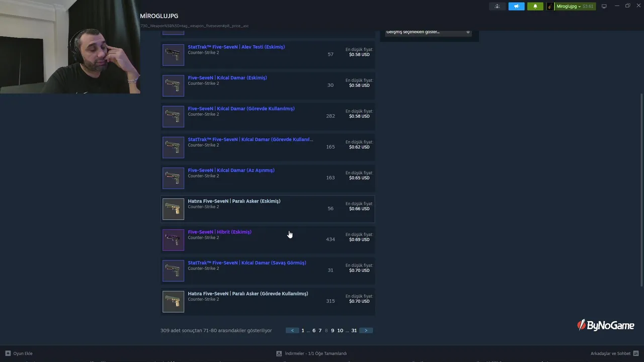Click the market URL address text

pos(194,26)
